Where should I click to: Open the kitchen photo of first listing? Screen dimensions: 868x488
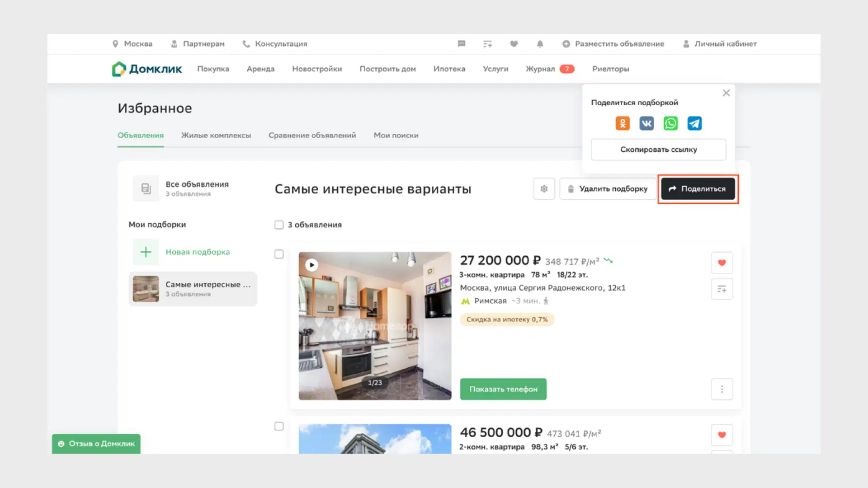(x=375, y=326)
